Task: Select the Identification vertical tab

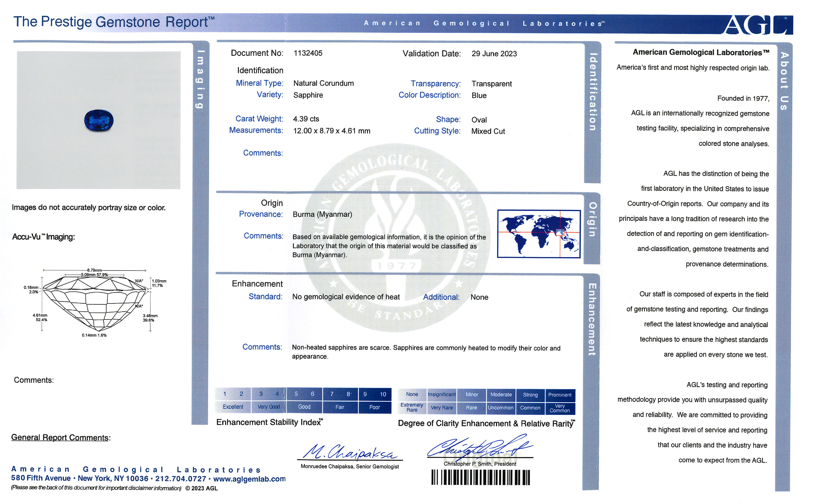Action: coord(593,92)
